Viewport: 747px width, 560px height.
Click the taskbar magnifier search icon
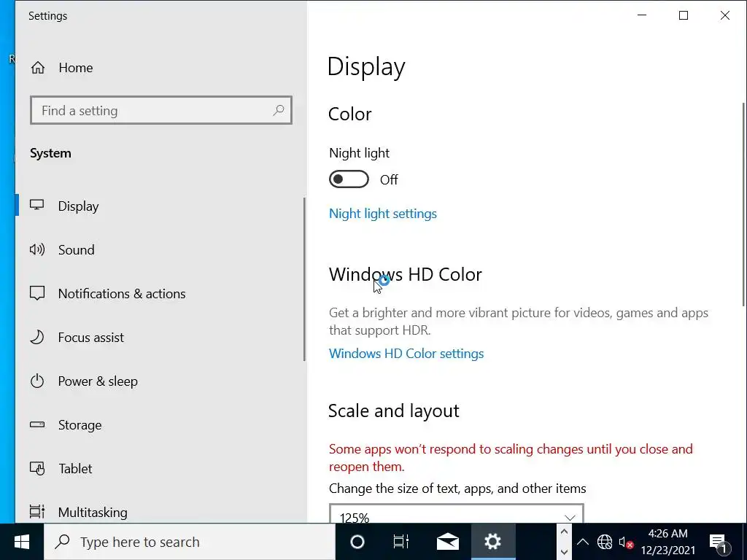click(63, 542)
